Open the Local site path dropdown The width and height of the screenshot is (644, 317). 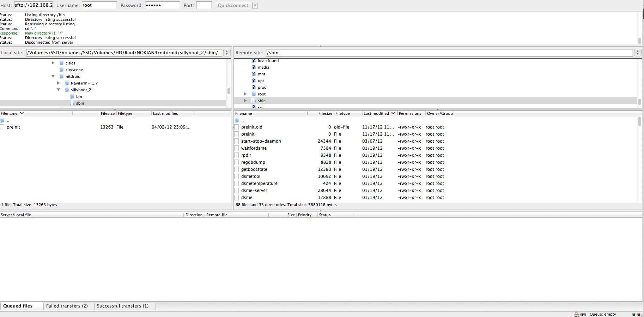(x=227, y=52)
